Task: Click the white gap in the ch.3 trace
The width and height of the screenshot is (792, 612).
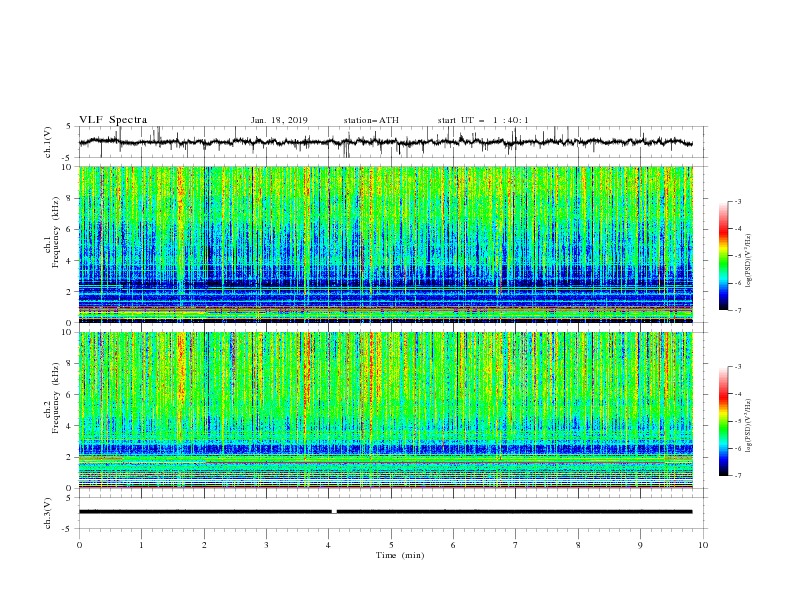Action: coord(334,512)
